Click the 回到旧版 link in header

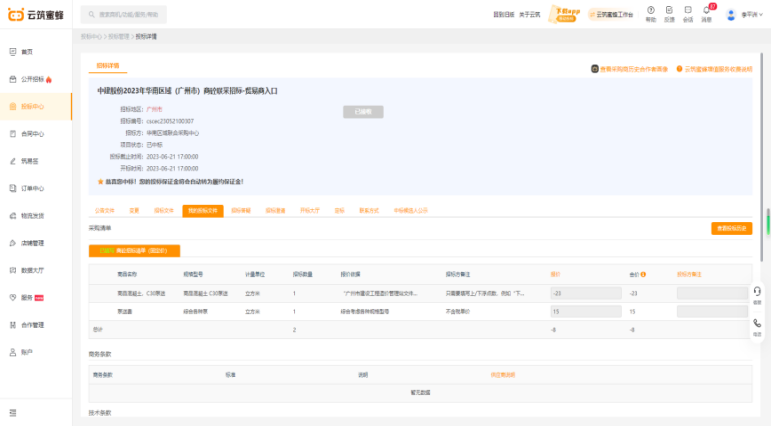(x=504, y=15)
